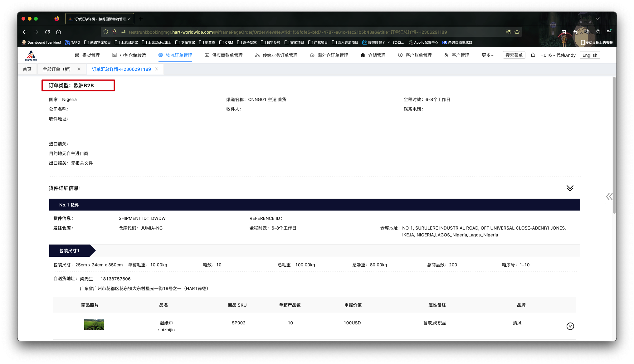Open the Firefox extensions puzzle icon

tap(598, 32)
